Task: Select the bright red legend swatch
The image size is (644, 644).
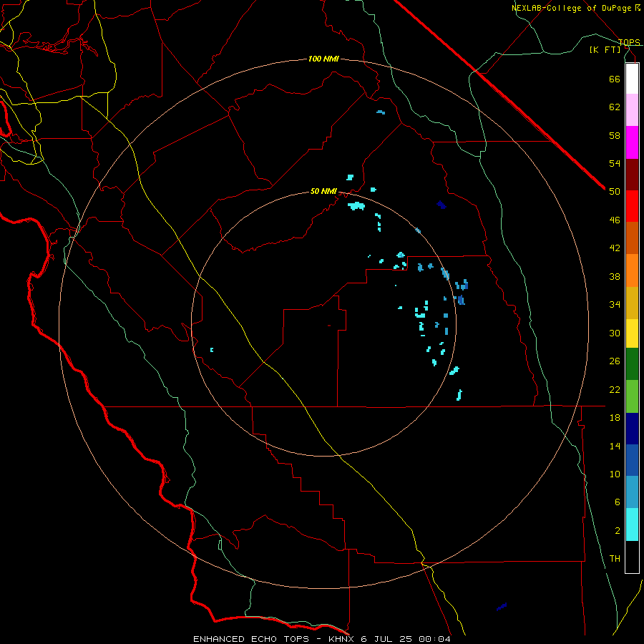Action: point(632,206)
